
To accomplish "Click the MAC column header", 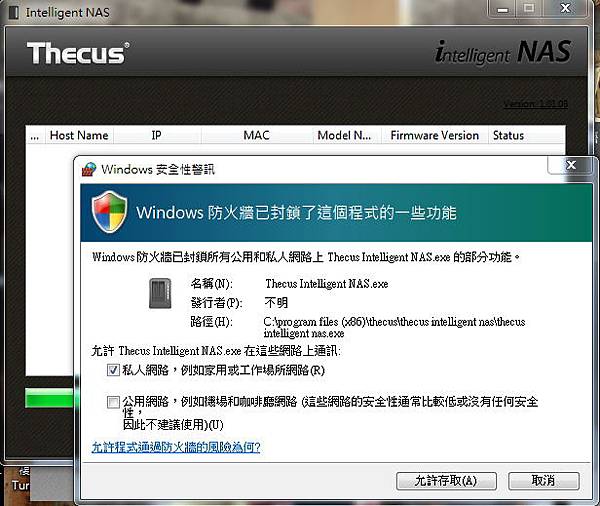I will pos(256,135).
